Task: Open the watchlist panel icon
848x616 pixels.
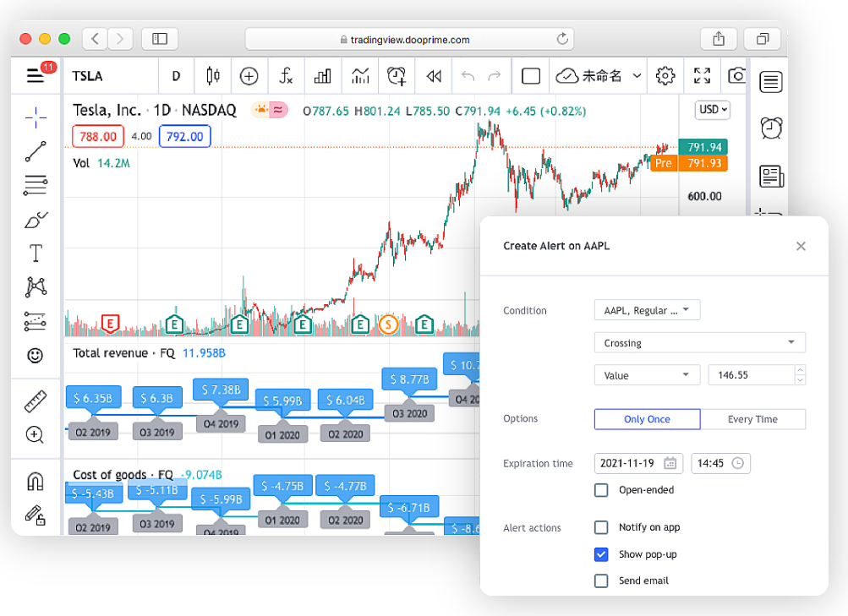Action: [771, 82]
